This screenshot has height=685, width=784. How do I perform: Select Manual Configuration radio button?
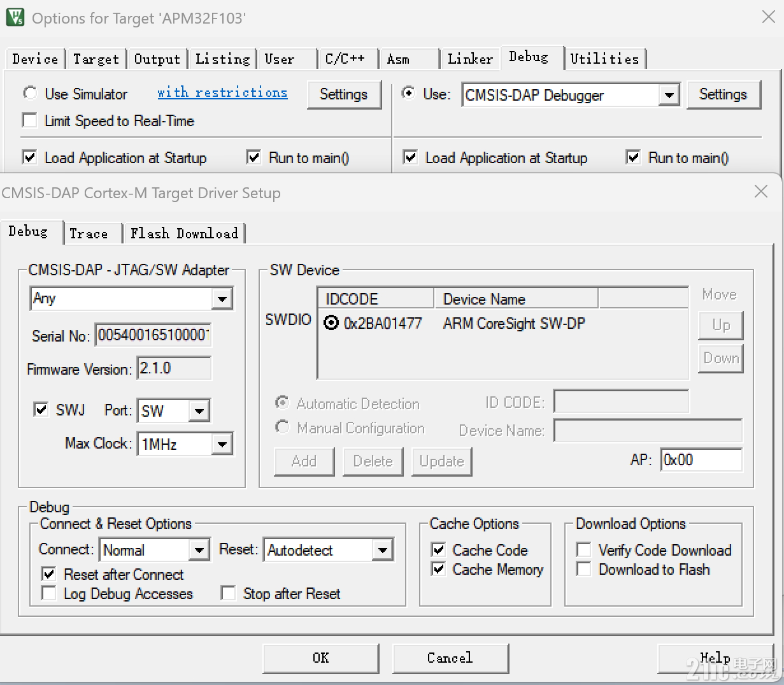[x=282, y=427]
